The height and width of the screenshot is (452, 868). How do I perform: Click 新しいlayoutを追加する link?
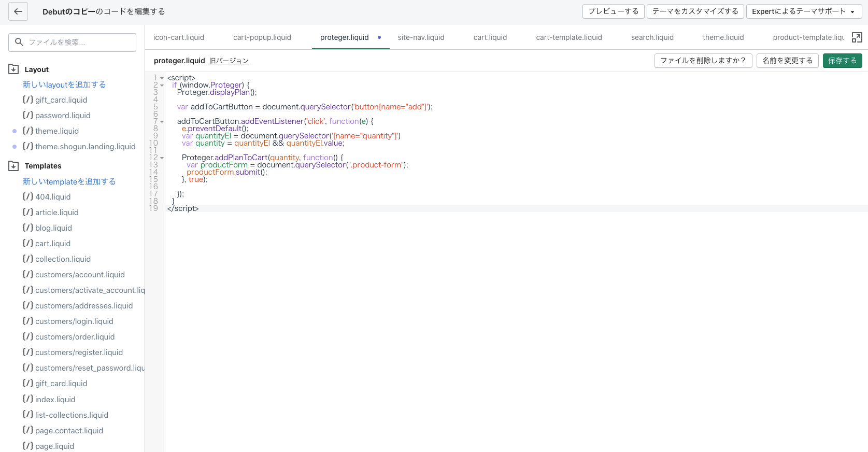point(64,84)
